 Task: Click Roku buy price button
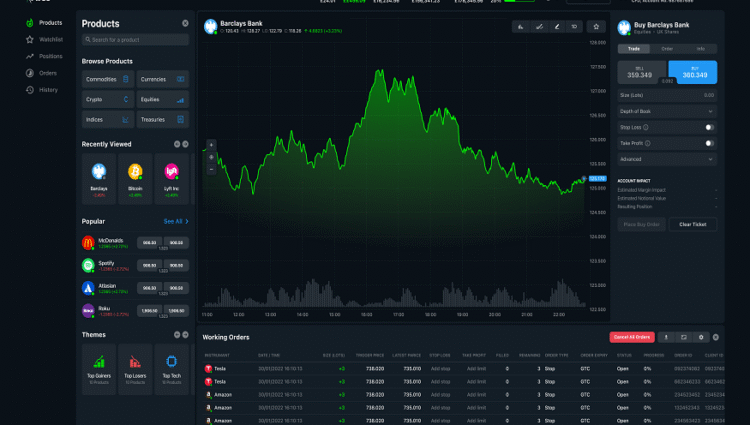point(176,311)
